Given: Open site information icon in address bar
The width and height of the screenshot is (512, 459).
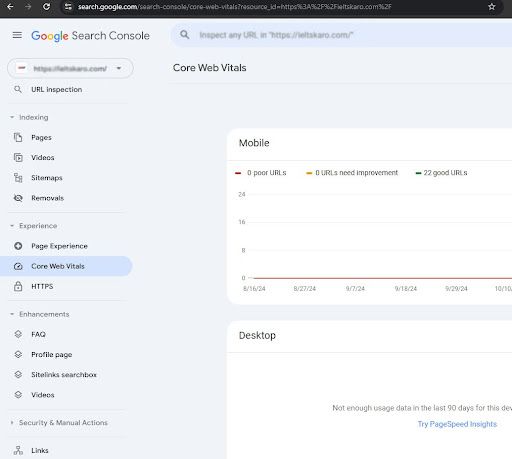Looking at the screenshot, I should (x=68, y=7).
